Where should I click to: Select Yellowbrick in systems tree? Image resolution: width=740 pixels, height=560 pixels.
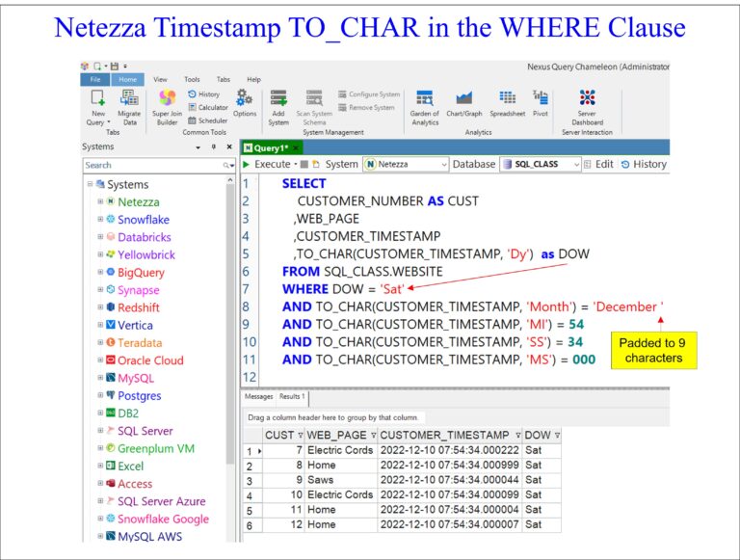tap(145, 255)
